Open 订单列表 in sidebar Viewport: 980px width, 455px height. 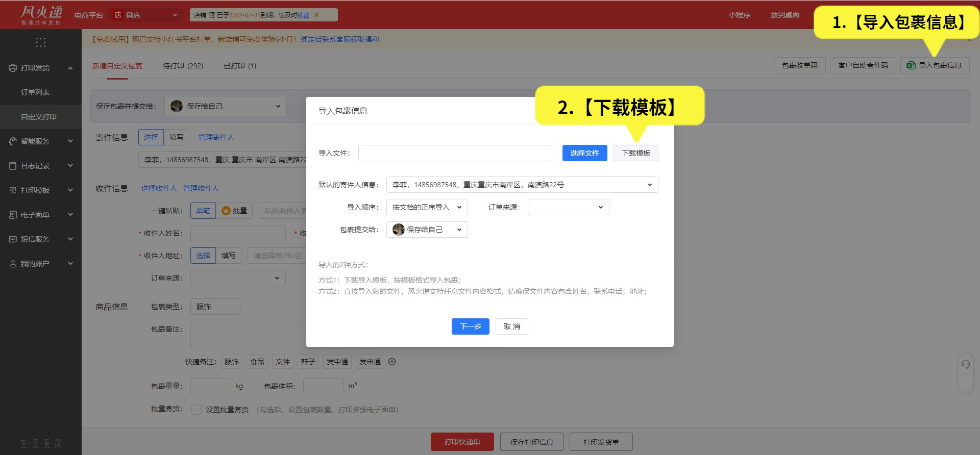click(x=35, y=92)
